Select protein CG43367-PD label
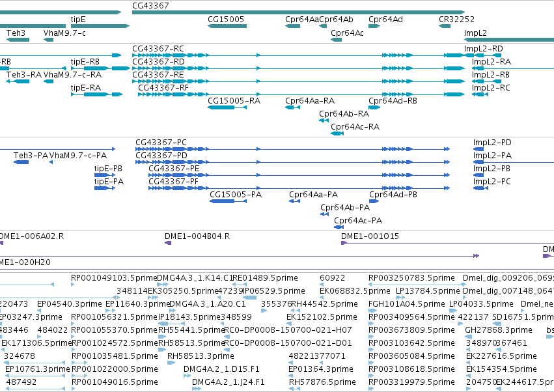This screenshot has height=392, width=554. pyautogui.click(x=161, y=156)
